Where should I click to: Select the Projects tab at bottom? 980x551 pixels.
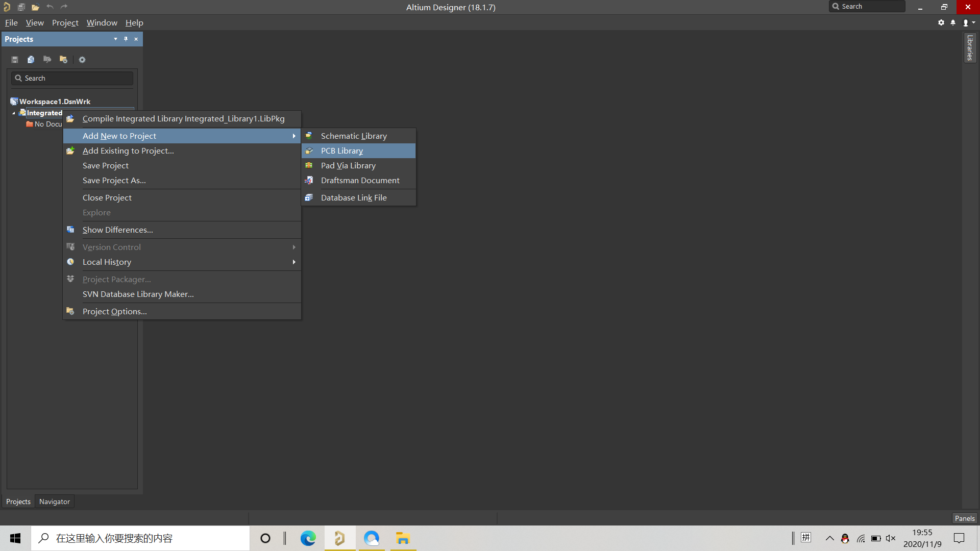pos(18,501)
